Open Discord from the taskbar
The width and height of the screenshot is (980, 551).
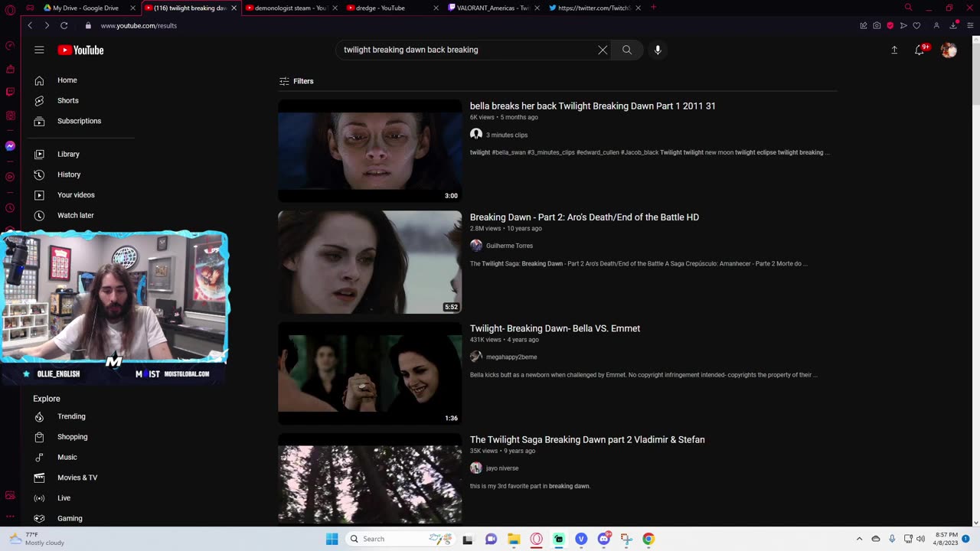tap(604, 539)
